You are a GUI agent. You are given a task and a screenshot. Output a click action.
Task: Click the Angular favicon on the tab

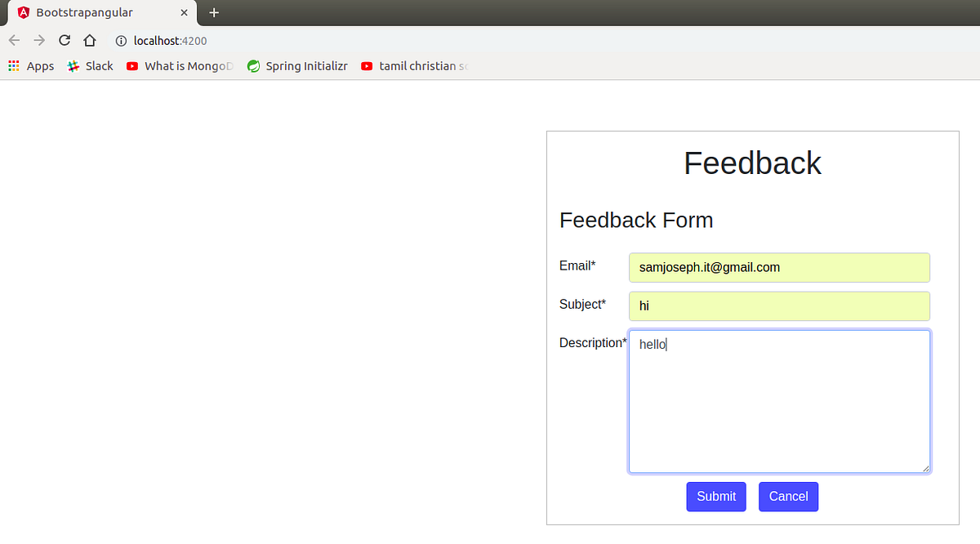24,12
